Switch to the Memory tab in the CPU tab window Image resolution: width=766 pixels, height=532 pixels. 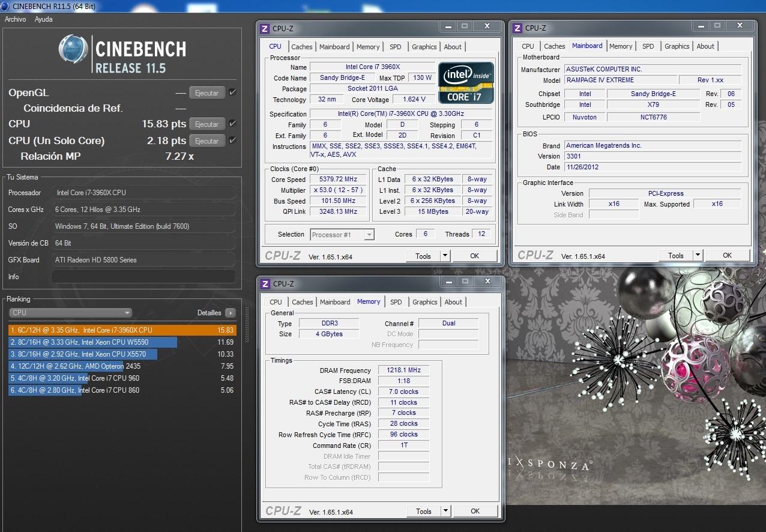[x=368, y=47]
